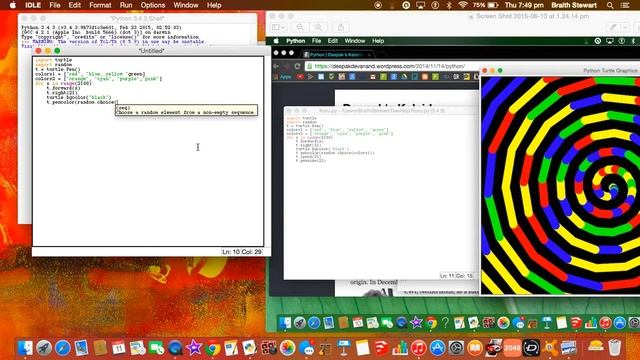Open Wi-Fi status menu
The height and width of the screenshot is (360, 640).
[462, 5]
